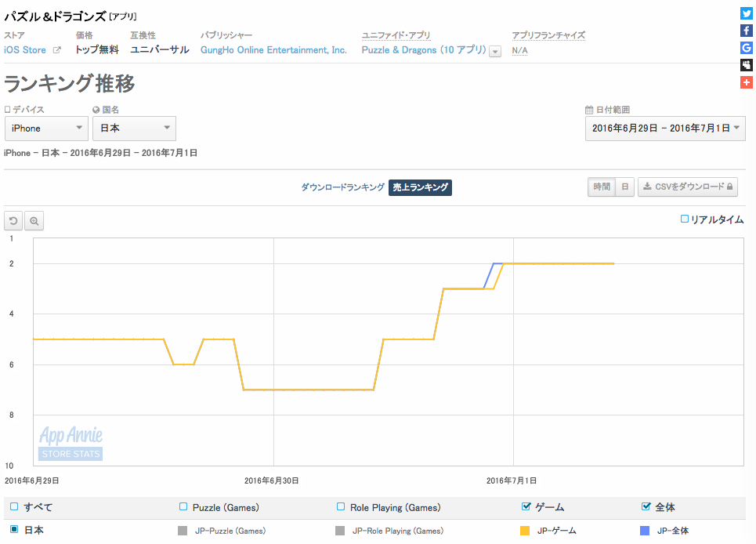Switch chart granularity to 時間

tap(602, 187)
